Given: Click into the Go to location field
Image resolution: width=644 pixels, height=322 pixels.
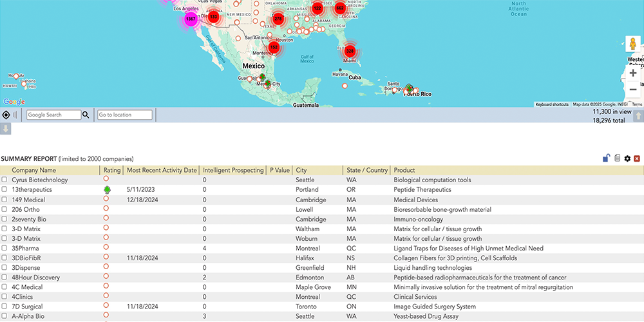Looking at the screenshot, I should tap(125, 115).
